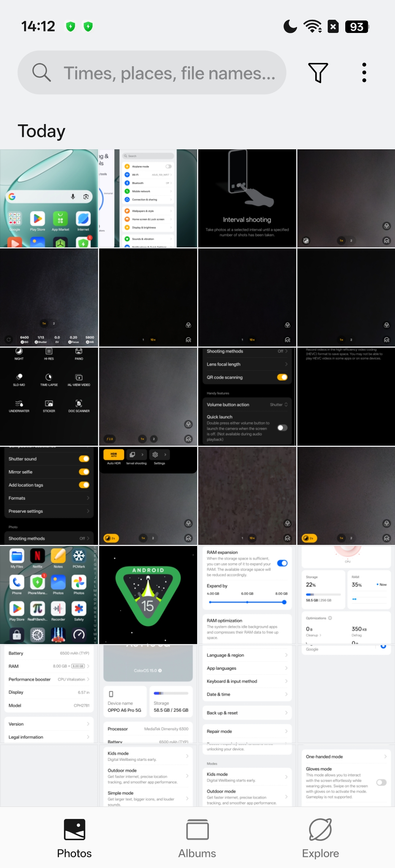Image resolution: width=395 pixels, height=868 pixels.
Task: Open the Gloves mode screenshot
Action: click(x=346, y=776)
